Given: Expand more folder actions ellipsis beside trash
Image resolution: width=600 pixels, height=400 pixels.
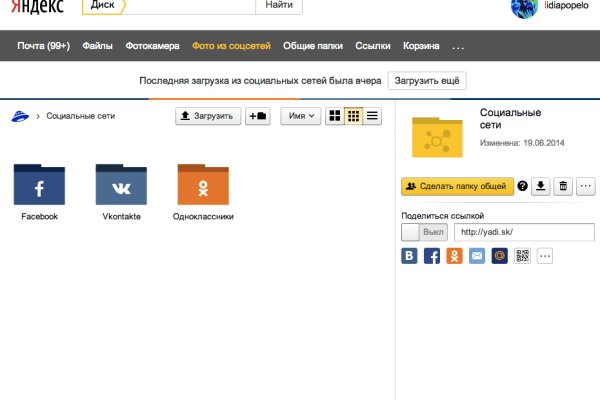Looking at the screenshot, I should [x=586, y=186].
